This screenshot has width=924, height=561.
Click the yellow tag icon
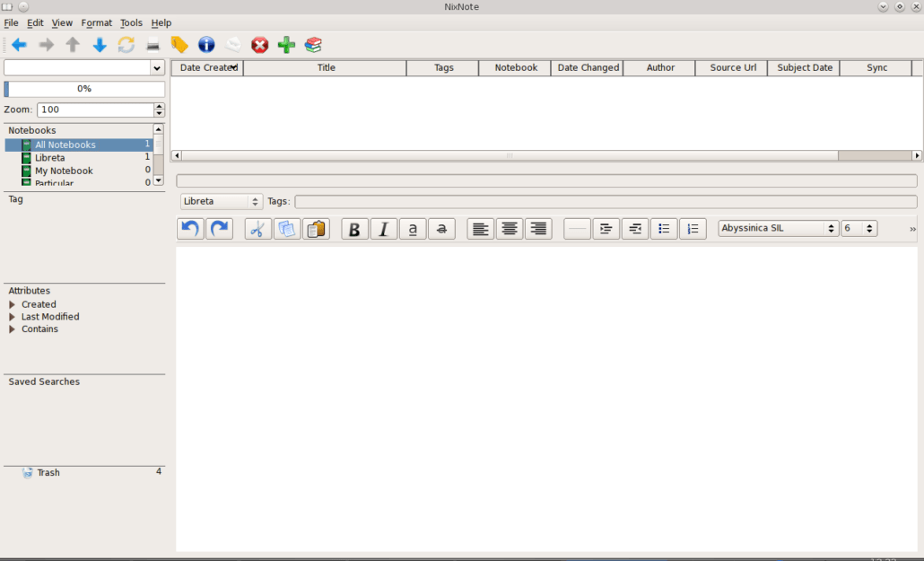pyautogui.click(x=179, y=45)
